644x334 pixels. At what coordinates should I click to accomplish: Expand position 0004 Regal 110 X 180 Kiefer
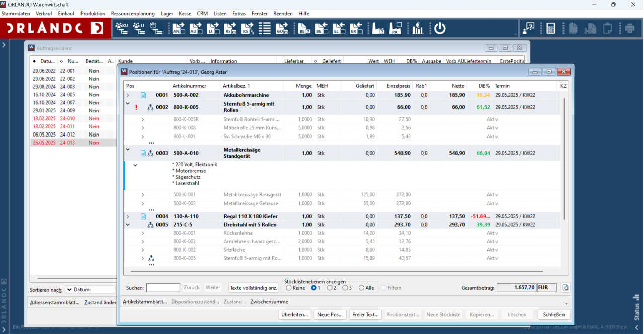click(128, 216)
